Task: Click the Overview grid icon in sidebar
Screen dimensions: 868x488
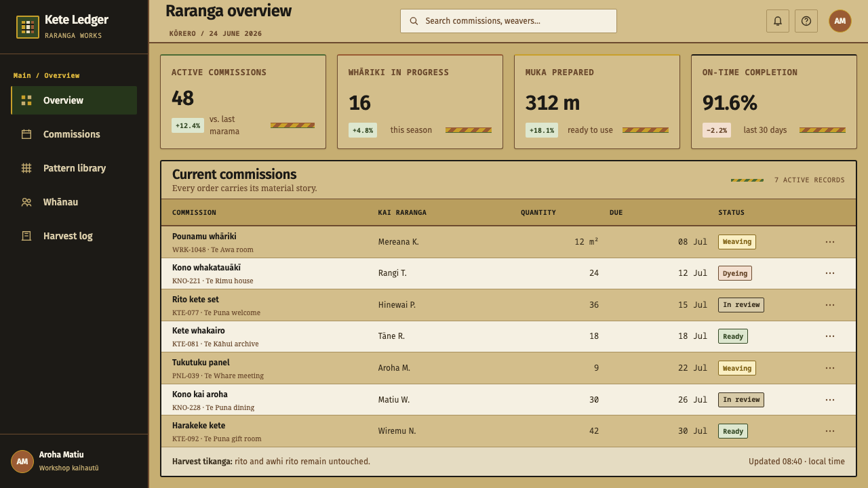Action: coord(26,100)
